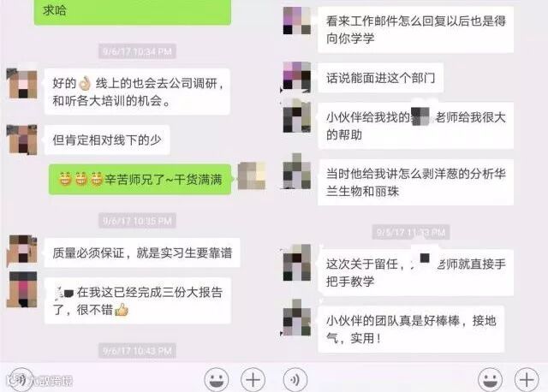The height and width of the screenshot is (392, 548).
Task: Select message 这次关于留任 老师就直接手把手教学
Action: tap(415, 272)
